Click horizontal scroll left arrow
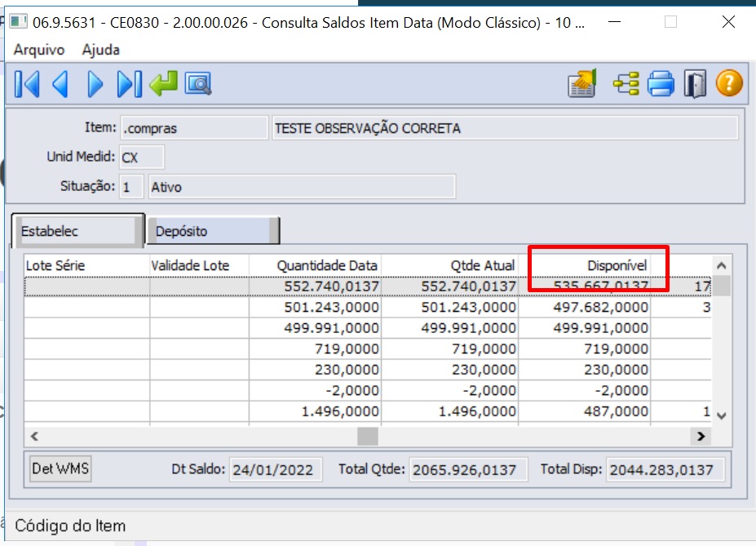 [x=34, y=436]
